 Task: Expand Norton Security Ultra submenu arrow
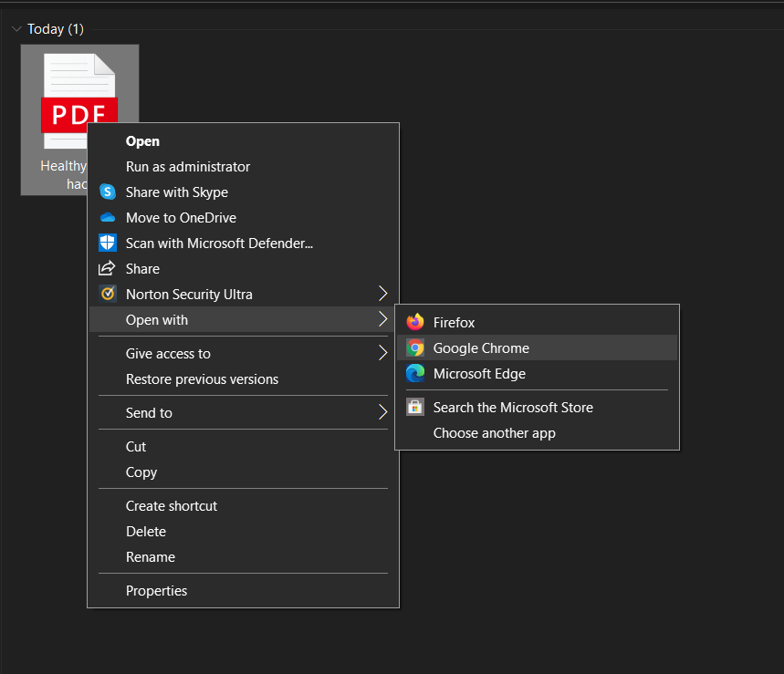(382, 294)
